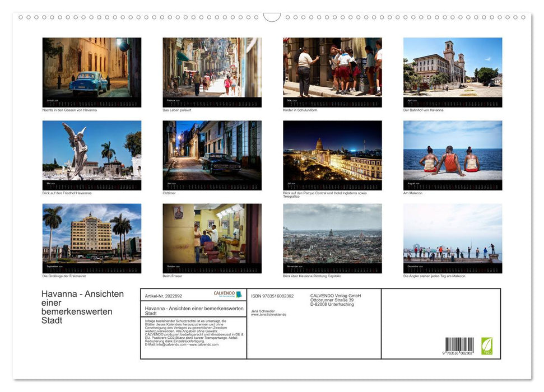Select the caption Der Bahnhof von Havanna

(423, 110)
